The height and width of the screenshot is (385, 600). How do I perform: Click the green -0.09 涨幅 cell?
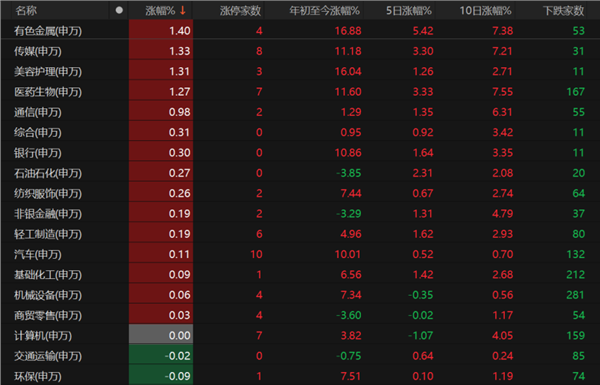pyautogui.click(x=161, y=376)
